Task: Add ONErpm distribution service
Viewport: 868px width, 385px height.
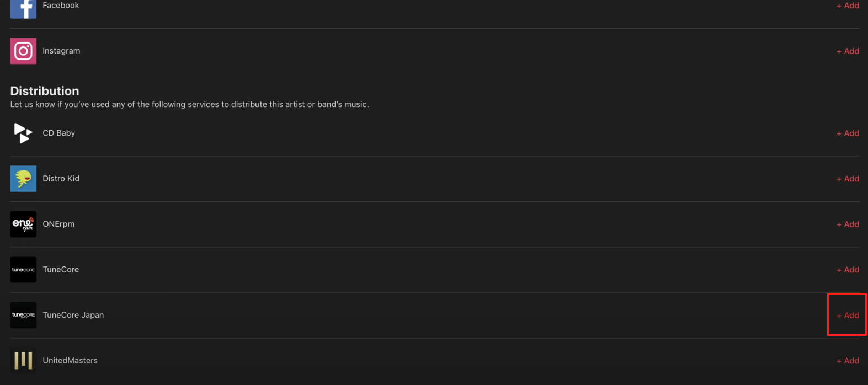Action: click(848, 224)
